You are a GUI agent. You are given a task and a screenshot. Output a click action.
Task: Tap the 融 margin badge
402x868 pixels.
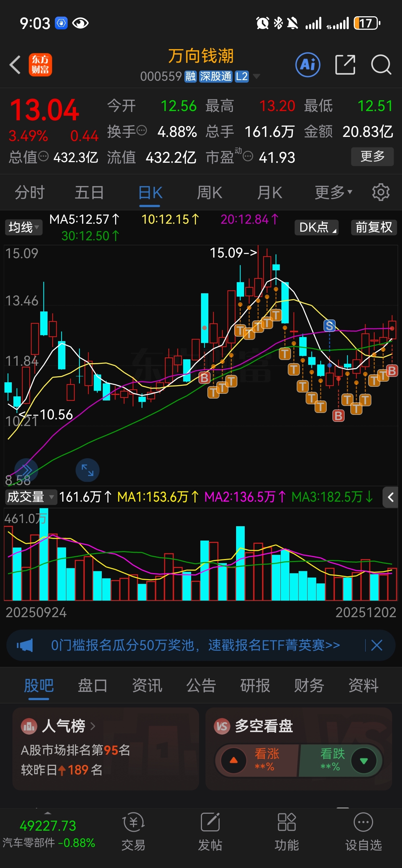coord(190,77)
